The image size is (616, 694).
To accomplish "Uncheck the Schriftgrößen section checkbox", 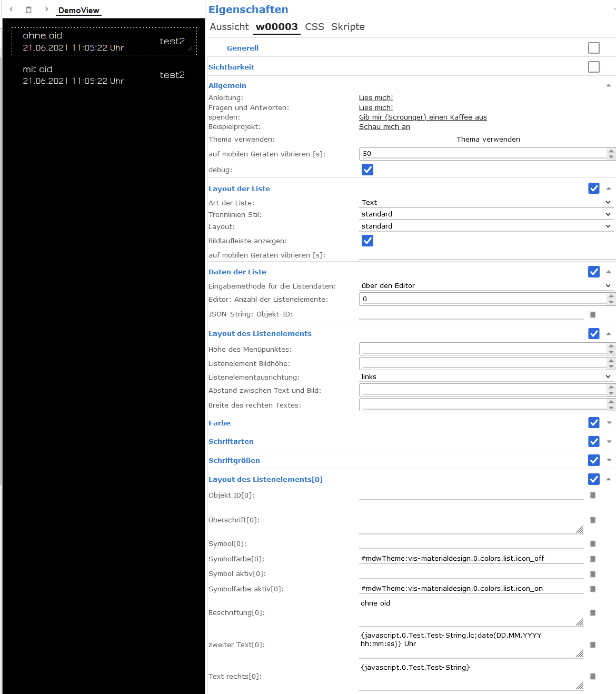I will pos(594,460).
